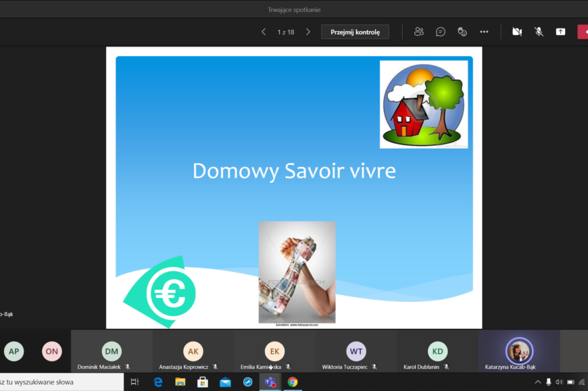Open the reactions and raise hand menu
Image resolution: width=588 pixels, height=391 pixels.
(x=462, y=32)
